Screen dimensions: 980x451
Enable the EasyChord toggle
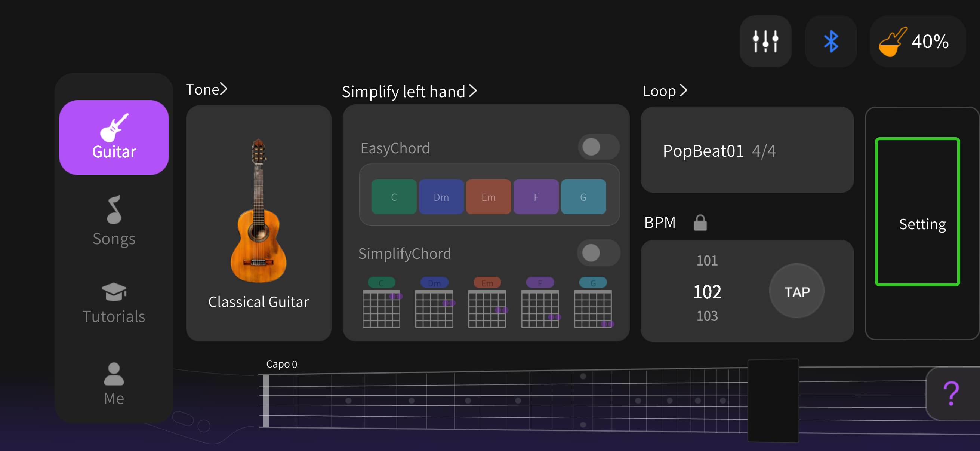pos(598,147)
